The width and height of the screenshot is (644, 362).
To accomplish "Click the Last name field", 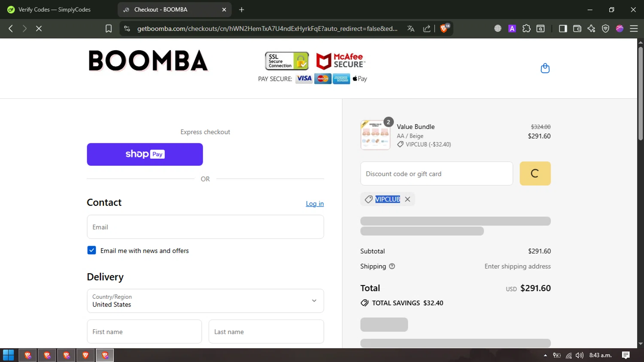I will coord(266,332).
